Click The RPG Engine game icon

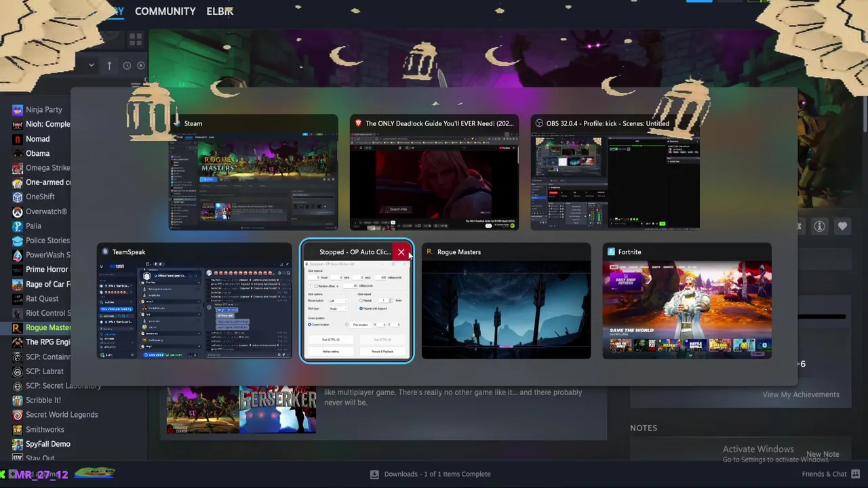(18, 342)
